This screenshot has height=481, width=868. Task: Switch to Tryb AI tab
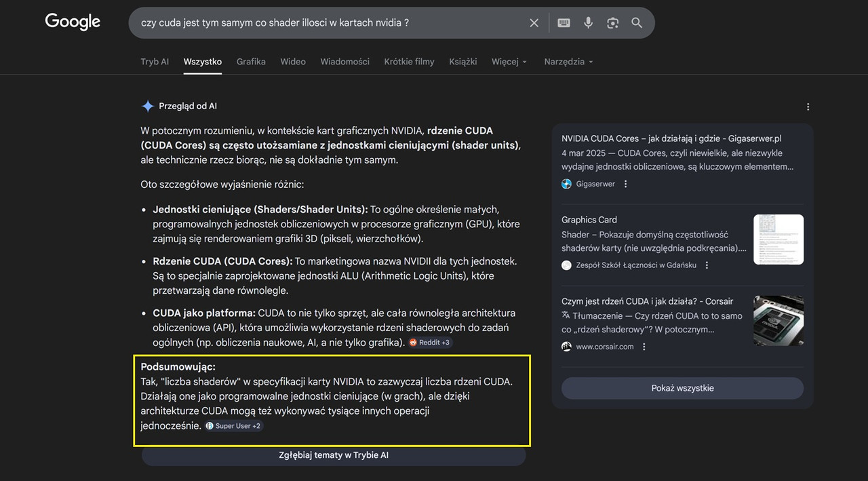click(x=155, y=62)
